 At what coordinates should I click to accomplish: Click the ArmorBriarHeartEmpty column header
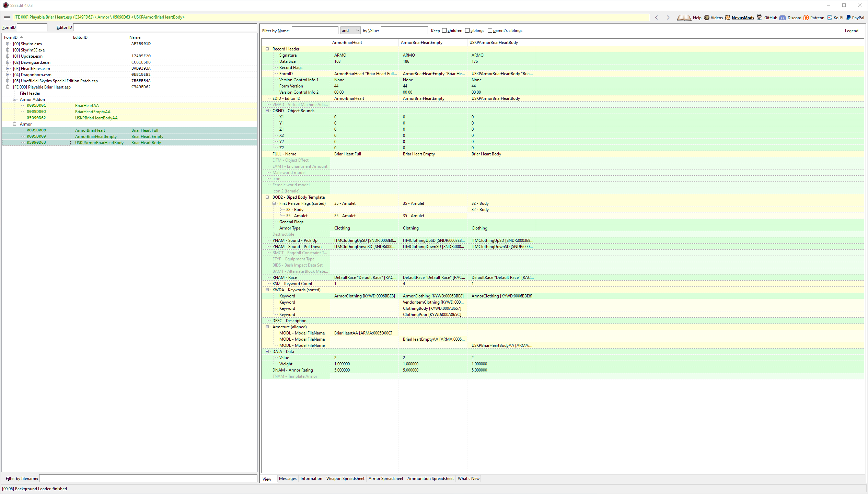pos(433,42)
